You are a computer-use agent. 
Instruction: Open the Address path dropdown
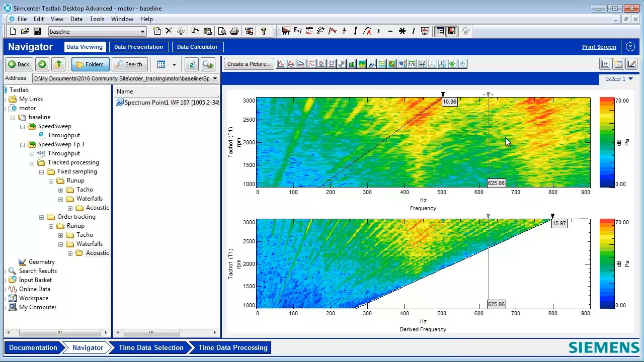(x=215, y=78)
